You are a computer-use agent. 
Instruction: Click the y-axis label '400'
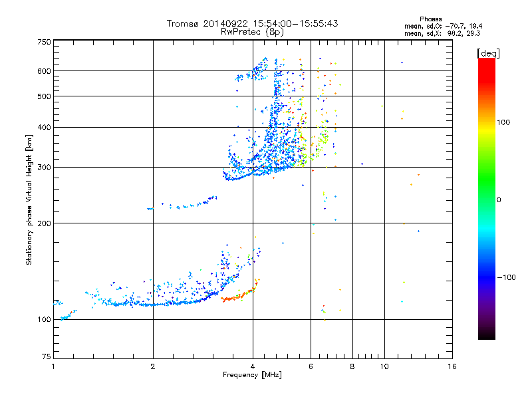click(x=45, y=128)
